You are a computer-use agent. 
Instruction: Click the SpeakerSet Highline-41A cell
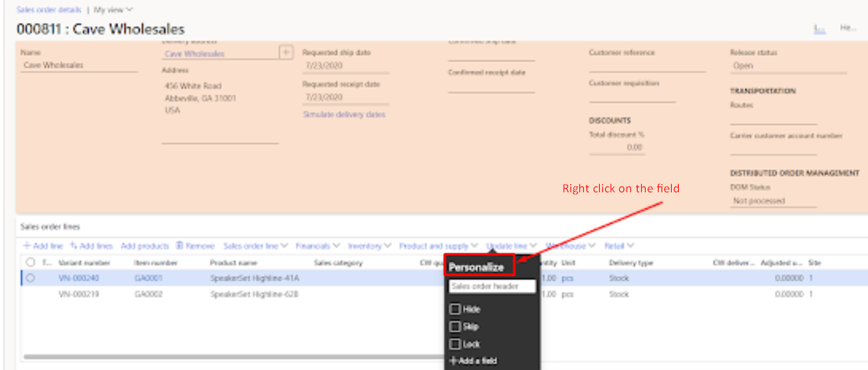(255, 278)
